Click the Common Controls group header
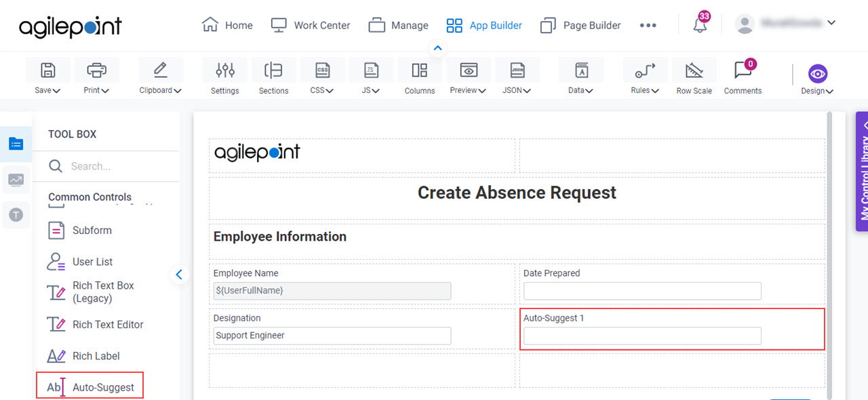 point(90,197)
